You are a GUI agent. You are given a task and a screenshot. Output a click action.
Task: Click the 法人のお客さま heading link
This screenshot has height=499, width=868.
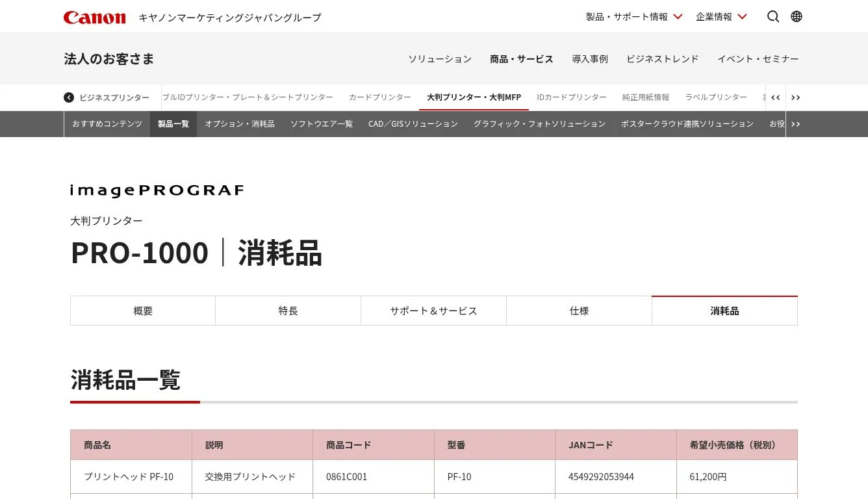coord(109,59)
